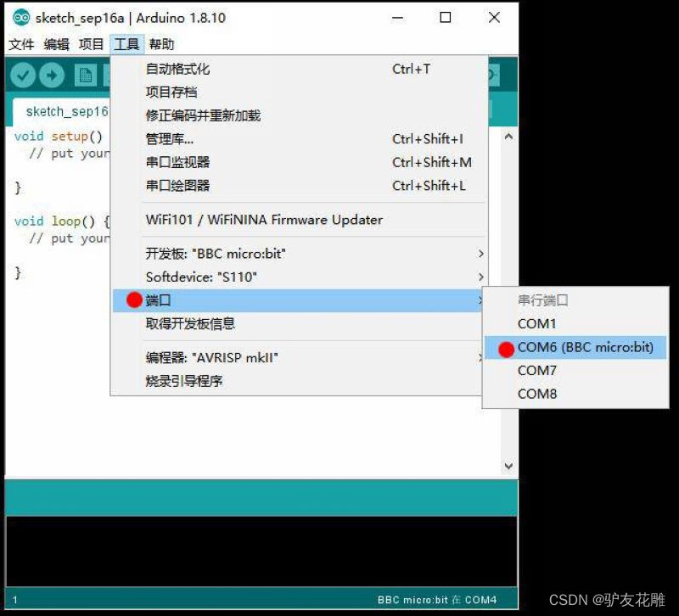Close the open 工具 menu
The width and height of the screenshot is (679, 616).
click(x=126, y=44)
